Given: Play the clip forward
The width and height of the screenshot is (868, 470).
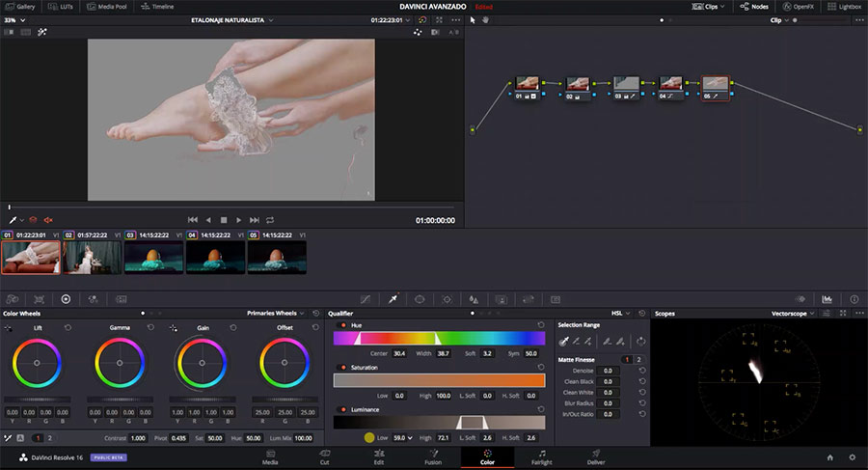Looking at the screenshot, I should (238, 220).
